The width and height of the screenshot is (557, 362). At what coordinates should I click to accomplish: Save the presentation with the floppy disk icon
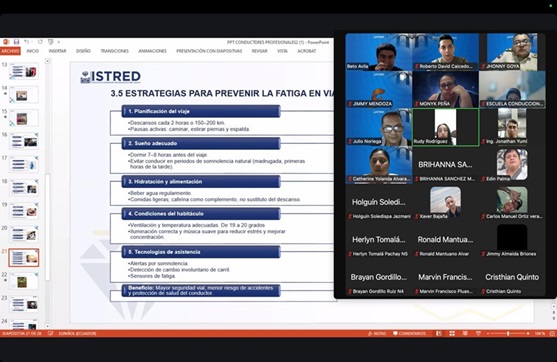(16, 42)
